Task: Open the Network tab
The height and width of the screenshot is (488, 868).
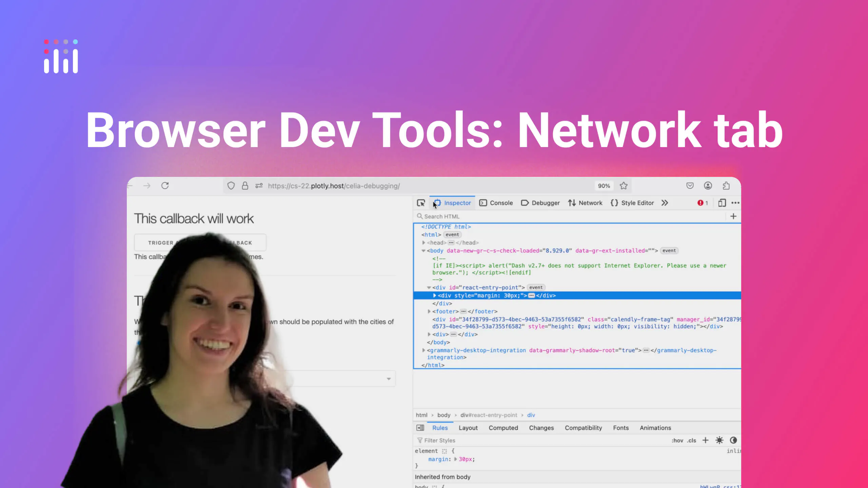Action: [x=585, y=203]
